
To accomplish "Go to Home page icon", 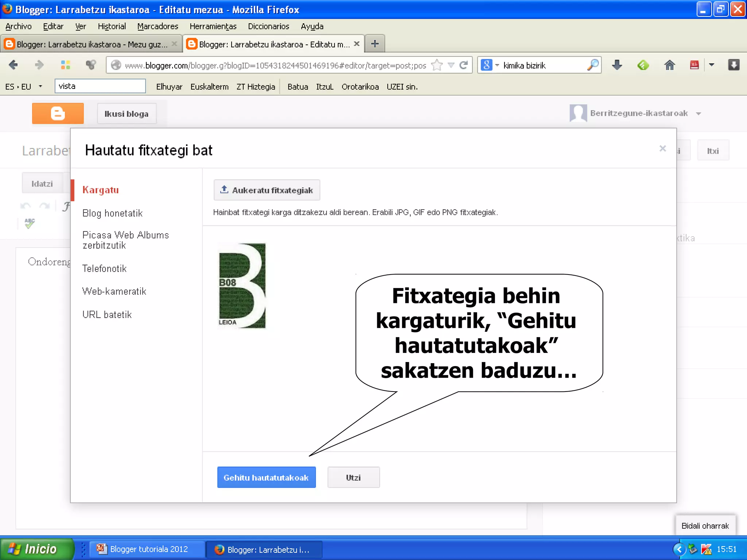I will (669, 65).
